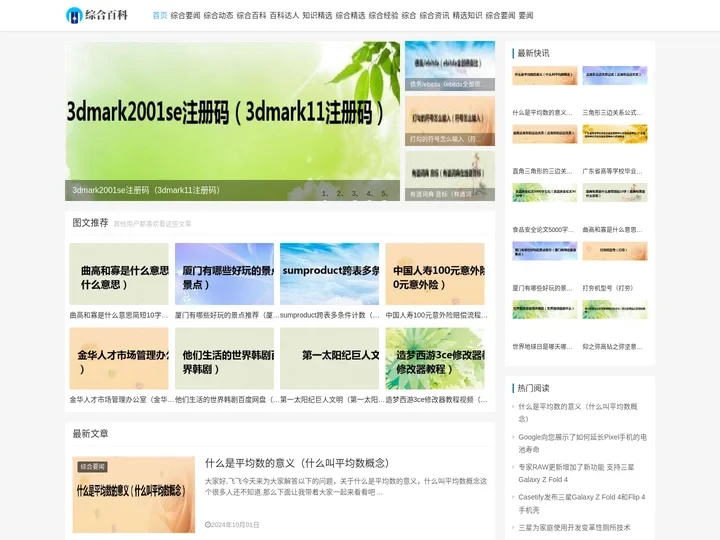Open sidebar link 仰之弥高钻之弥坚意…
This screenshot has width=720, height=540.
pyautogui.click(x=613, y=347)
